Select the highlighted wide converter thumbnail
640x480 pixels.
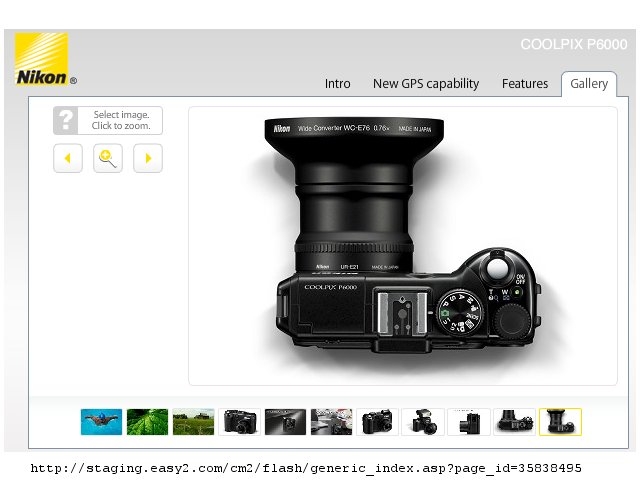[x=560, y=422]
